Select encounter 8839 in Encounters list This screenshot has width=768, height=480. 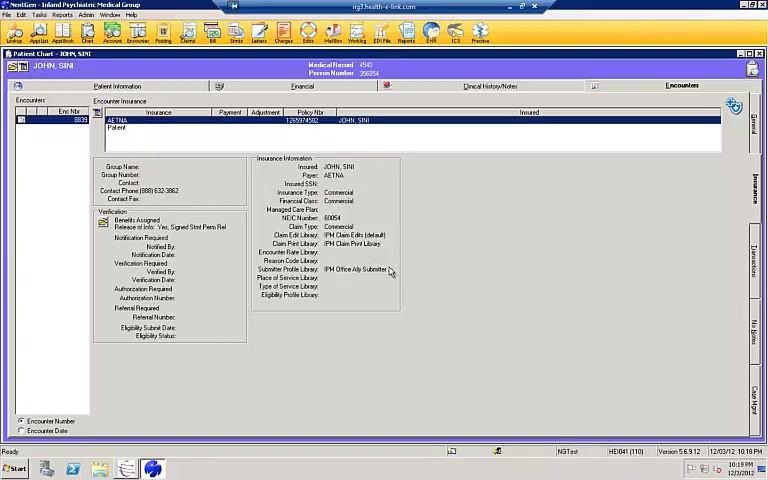52,120
